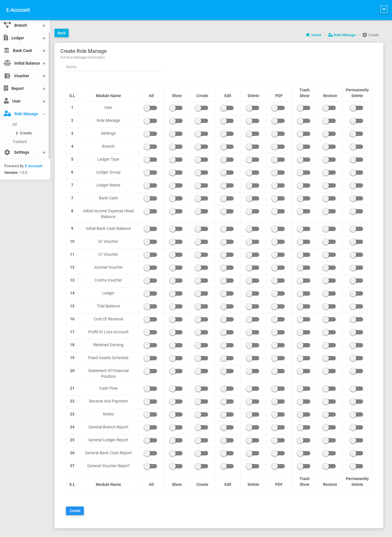392x537 pixels.
Task: Select the All submenu under Role Manage
Action: (15, 124)
